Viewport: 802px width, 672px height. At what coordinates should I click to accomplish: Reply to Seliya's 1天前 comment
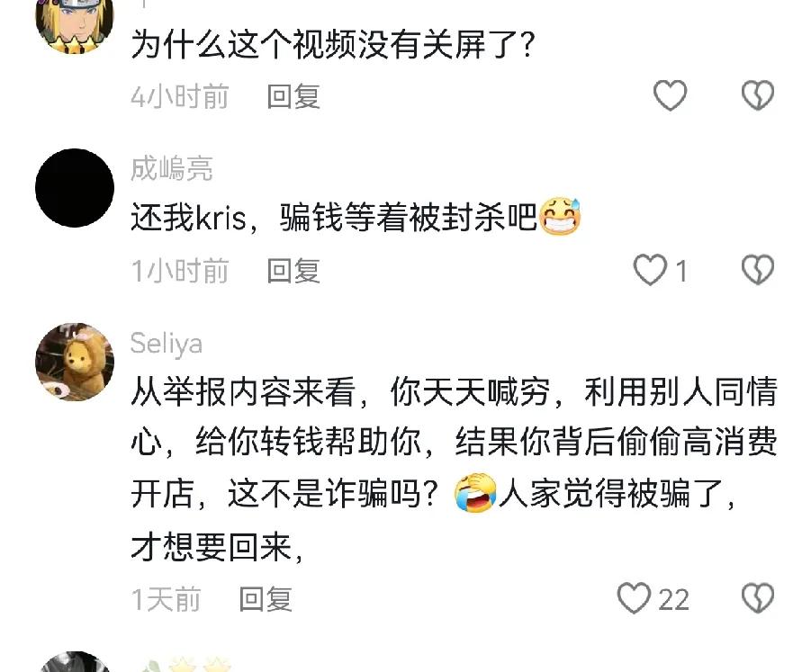pos(266,599)
